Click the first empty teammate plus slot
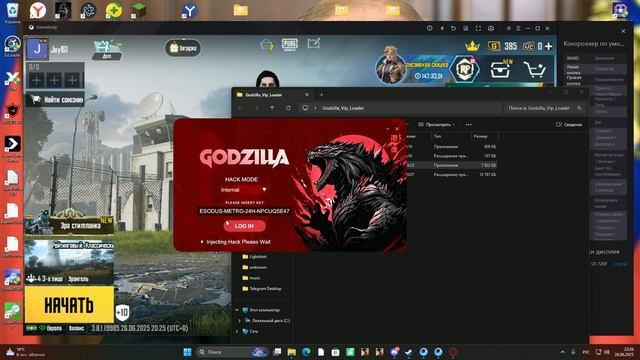 pyautogui.click(x=36, y=80)
